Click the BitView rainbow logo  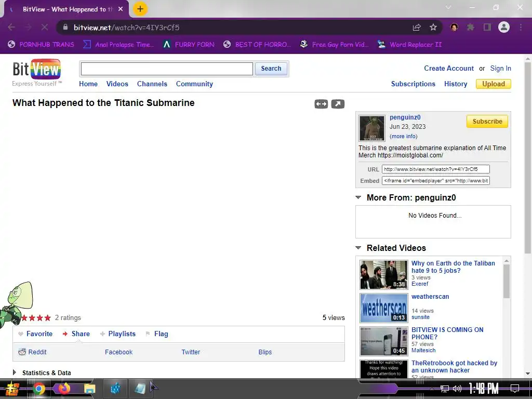37,69
